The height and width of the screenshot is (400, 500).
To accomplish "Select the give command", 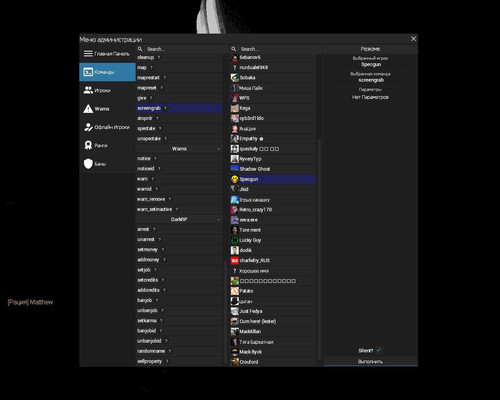I will (x=179, y=98).
